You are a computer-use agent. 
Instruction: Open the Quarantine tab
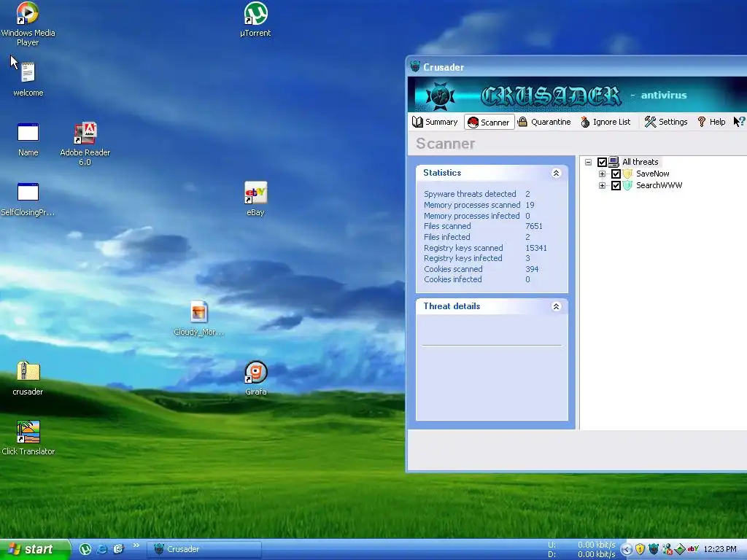(544, 122)
